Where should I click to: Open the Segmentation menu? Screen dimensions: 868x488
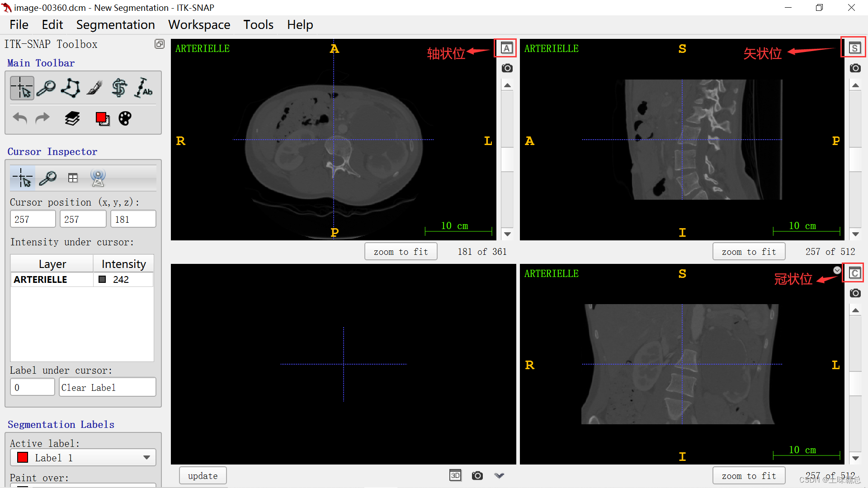point(115,24)
